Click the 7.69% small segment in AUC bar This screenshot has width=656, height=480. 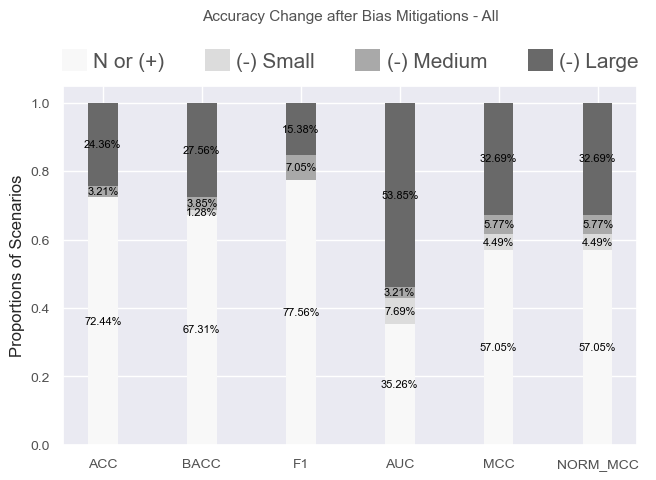click(x=400, y=311)
